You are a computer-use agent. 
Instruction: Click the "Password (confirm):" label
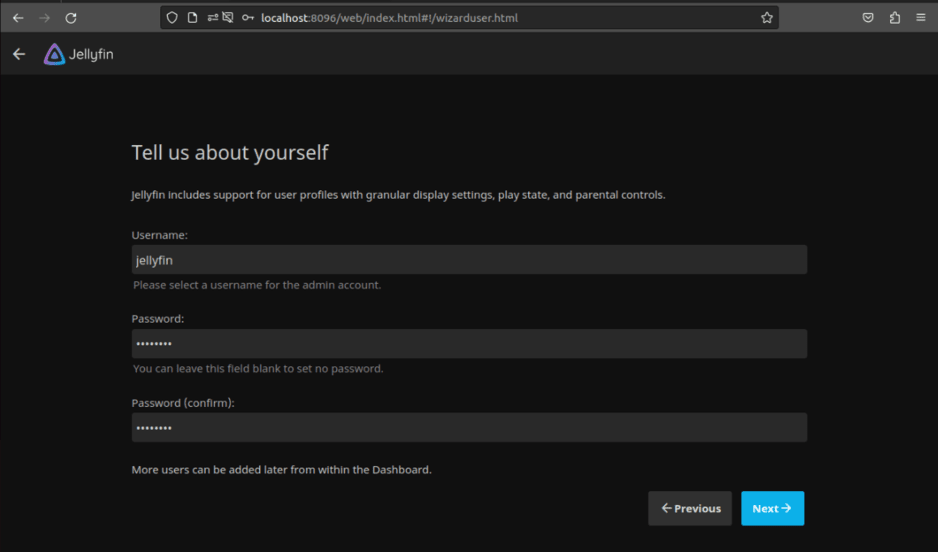[x=183, y=403]
